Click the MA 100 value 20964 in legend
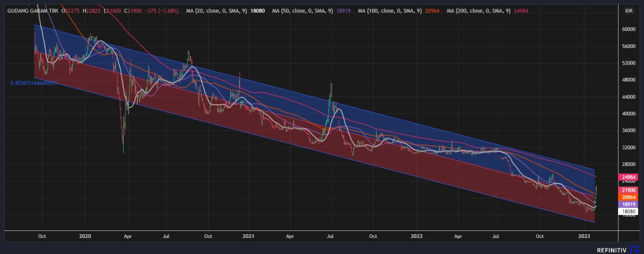This screenshot has width=644, height=254. point(432,10)
